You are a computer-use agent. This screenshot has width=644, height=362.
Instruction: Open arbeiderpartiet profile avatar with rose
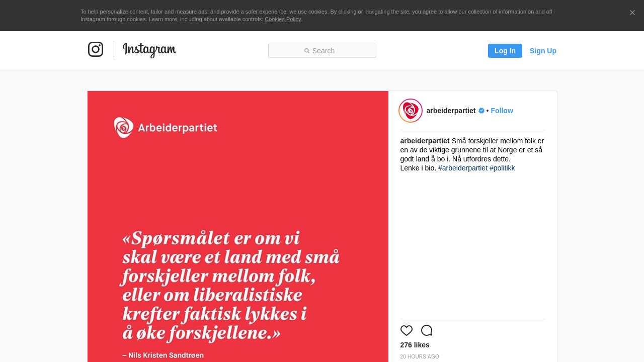click(411, 111)
